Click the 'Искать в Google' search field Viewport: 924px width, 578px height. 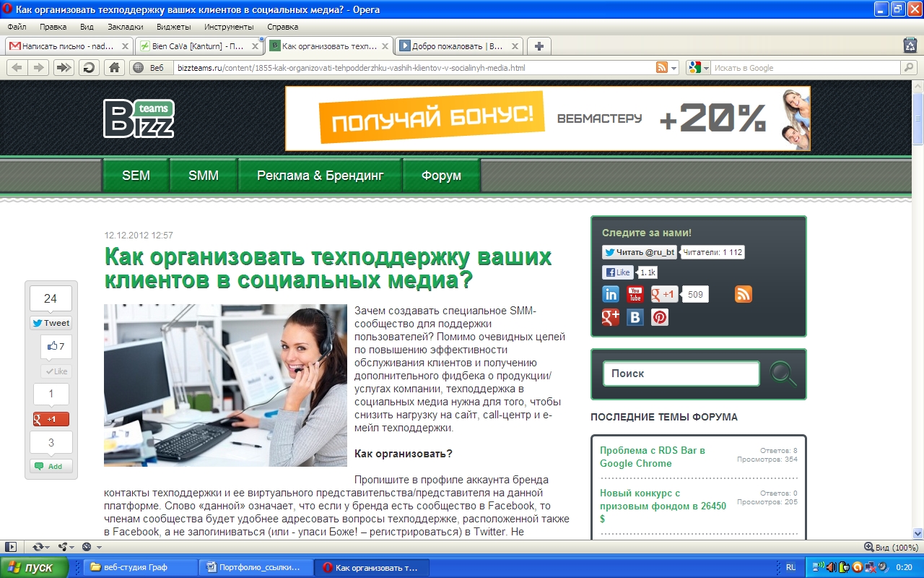tap(806, 68)
